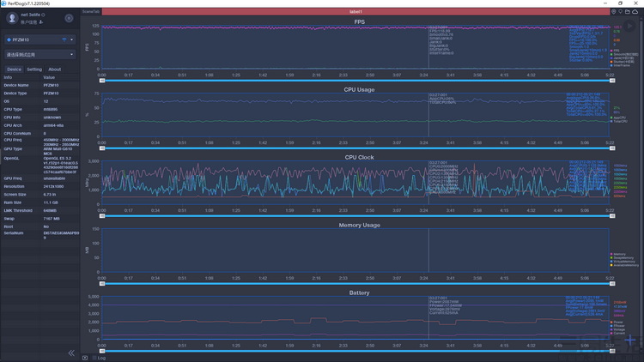Screen dimensions: 644x362
Task: Toggle the FPS legend entry
Action: 616,51
